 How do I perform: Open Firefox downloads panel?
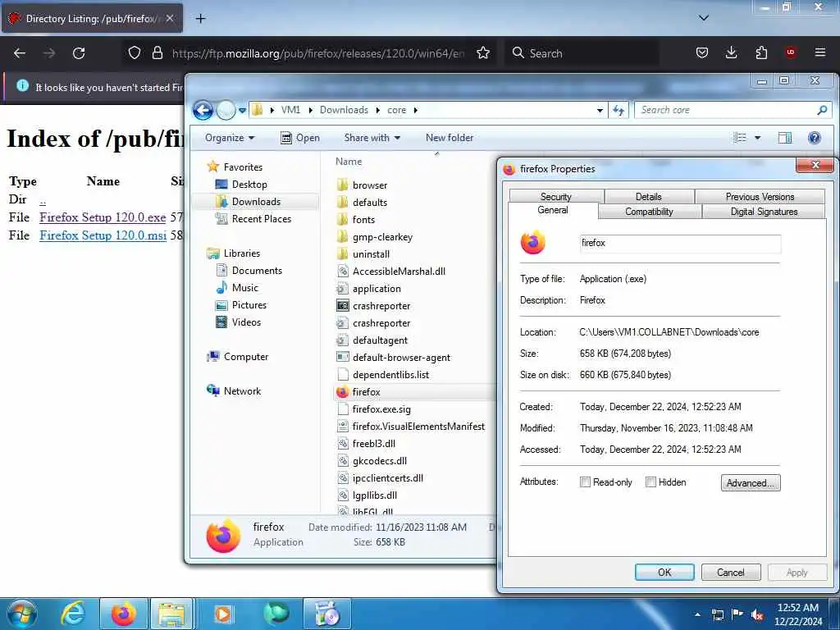(731, 52)
